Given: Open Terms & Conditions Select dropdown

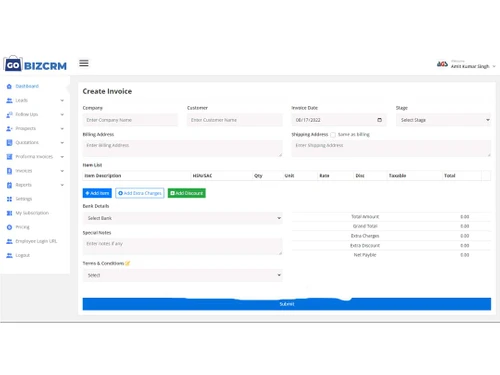Looking at the screenshot, I should point(182,275).
